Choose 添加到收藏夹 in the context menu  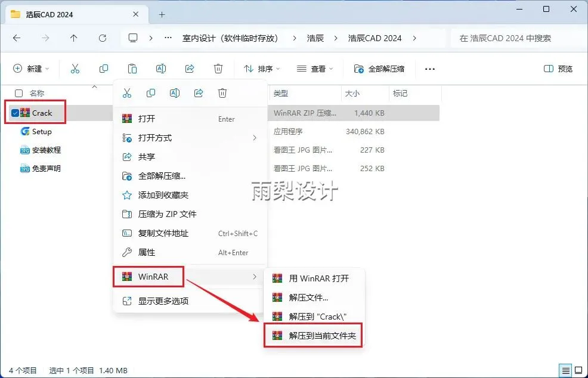tap(190, 195)
